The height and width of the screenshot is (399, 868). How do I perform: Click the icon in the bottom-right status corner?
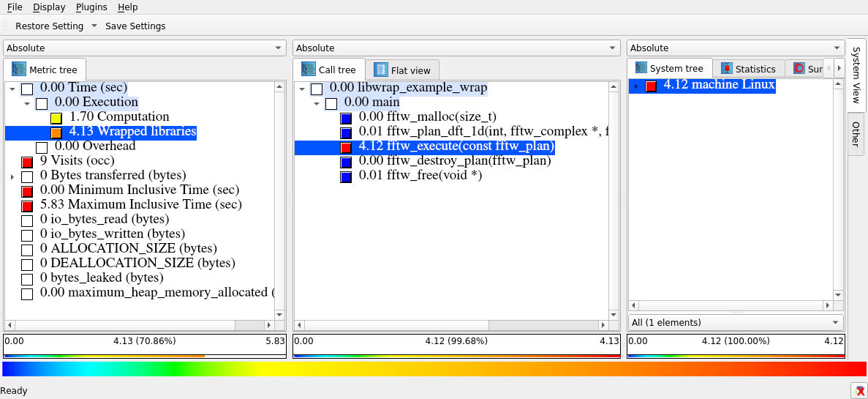[x=858, y=390]
